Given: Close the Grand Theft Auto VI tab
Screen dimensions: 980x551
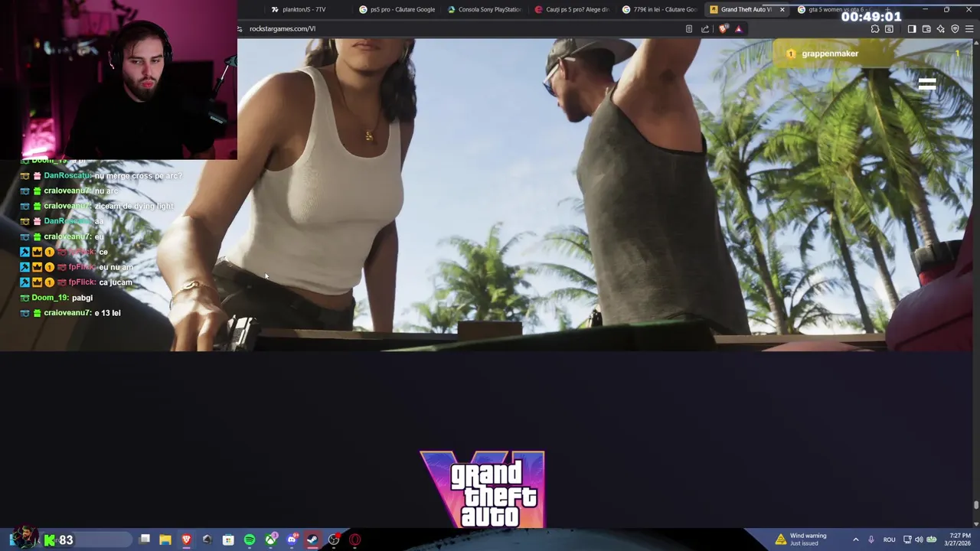Looking at the screenshot, I should coord(782,9).
